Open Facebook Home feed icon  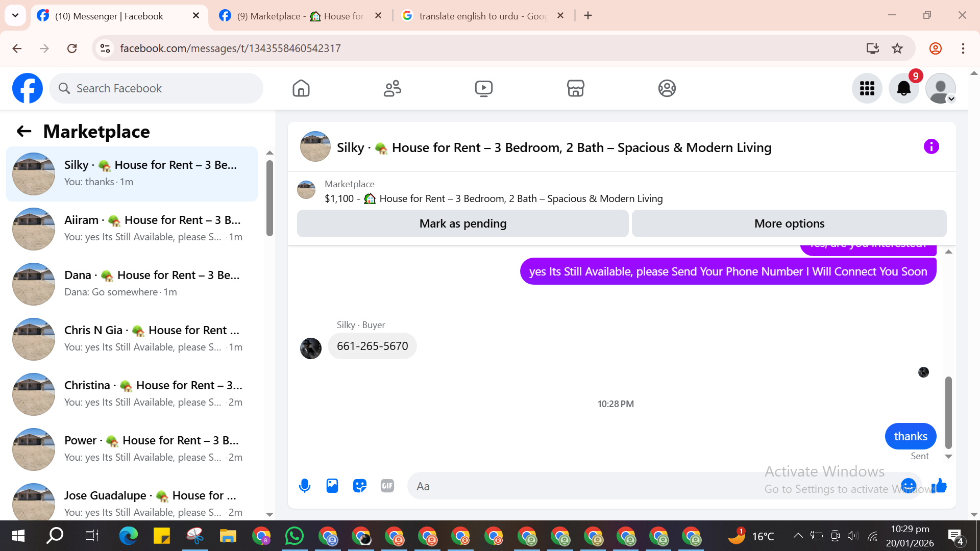click(x=301, y=88)
